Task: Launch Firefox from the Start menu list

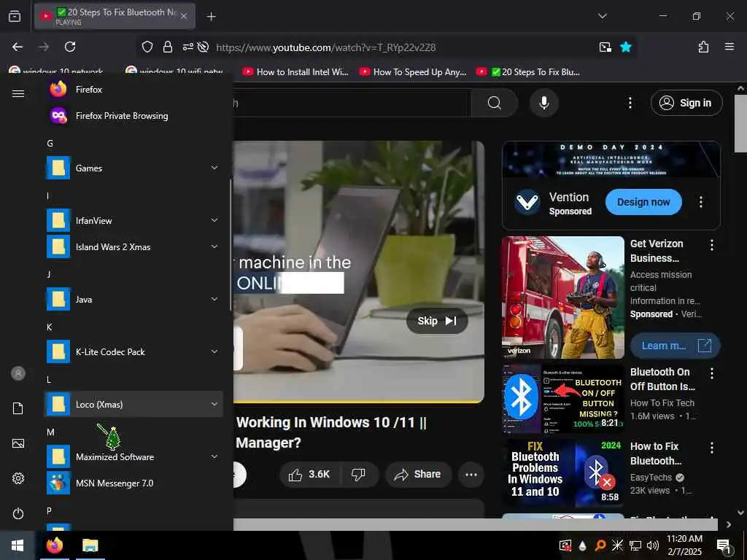Action: point(134,89)
